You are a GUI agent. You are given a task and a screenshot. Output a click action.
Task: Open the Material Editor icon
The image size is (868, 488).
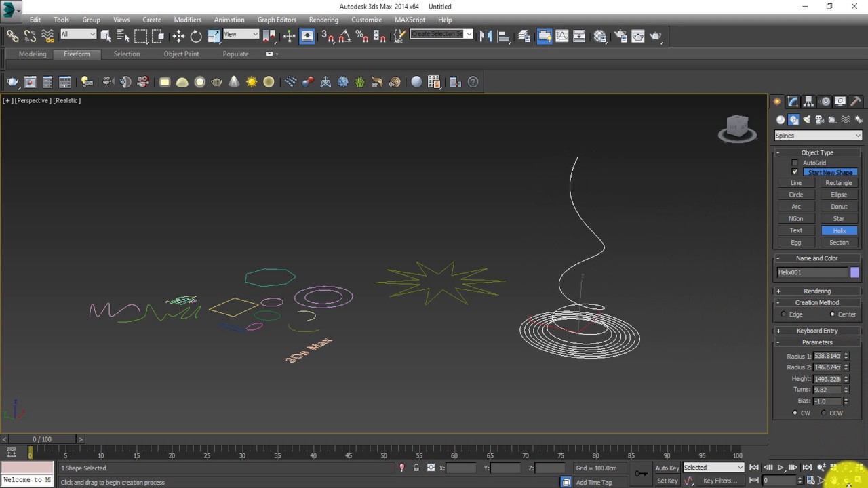600,36
